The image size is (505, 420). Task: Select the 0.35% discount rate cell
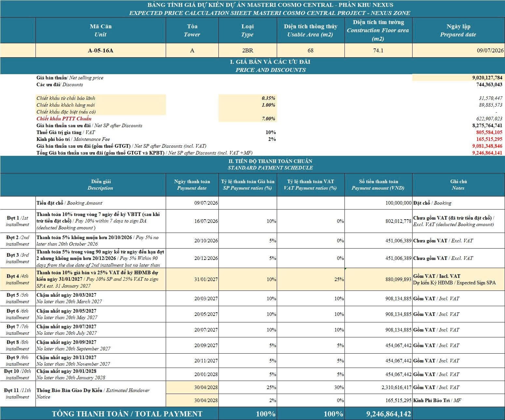pyautogui.click(x=269, y=98)
